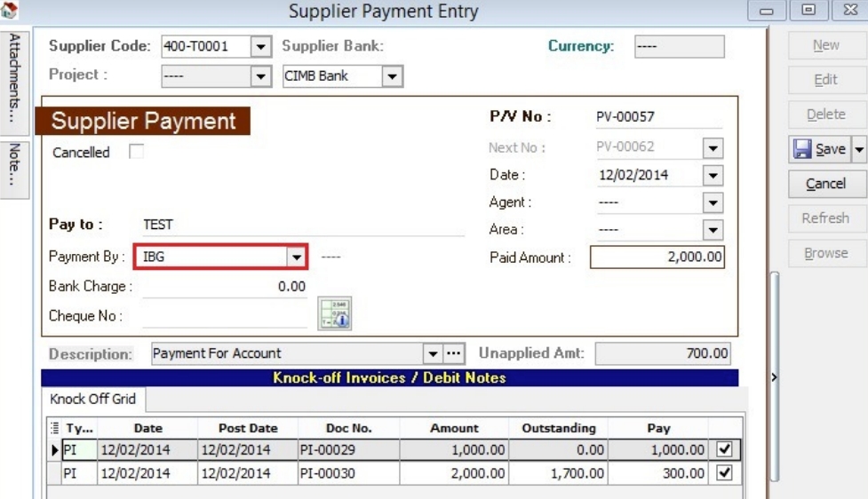This screenshot has width=868, height=499.
Task: Click the Save button with disk icon
Action: click(818, 149)
